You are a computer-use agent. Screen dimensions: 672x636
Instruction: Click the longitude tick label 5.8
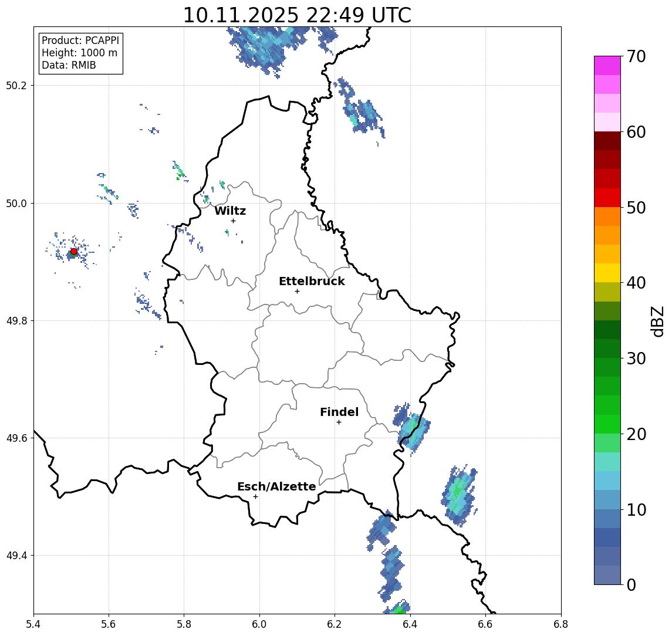[184, 624]
